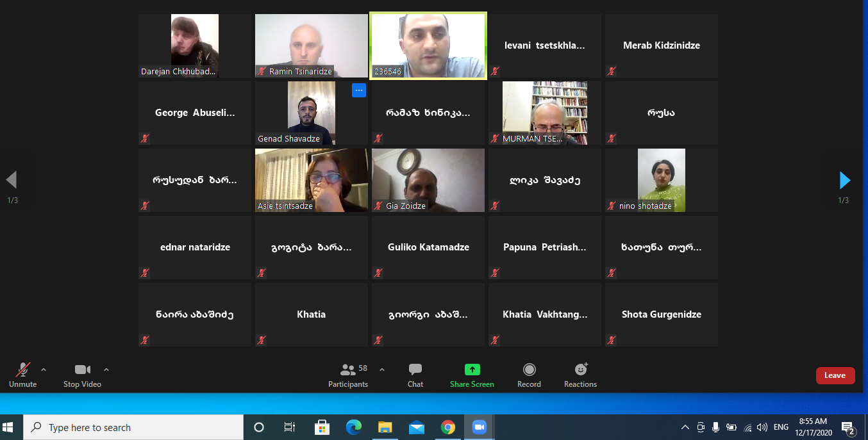868x440 pixels.
Task: Expand audio options arrow next to Unmute
Action: click(x=44, y=370)
